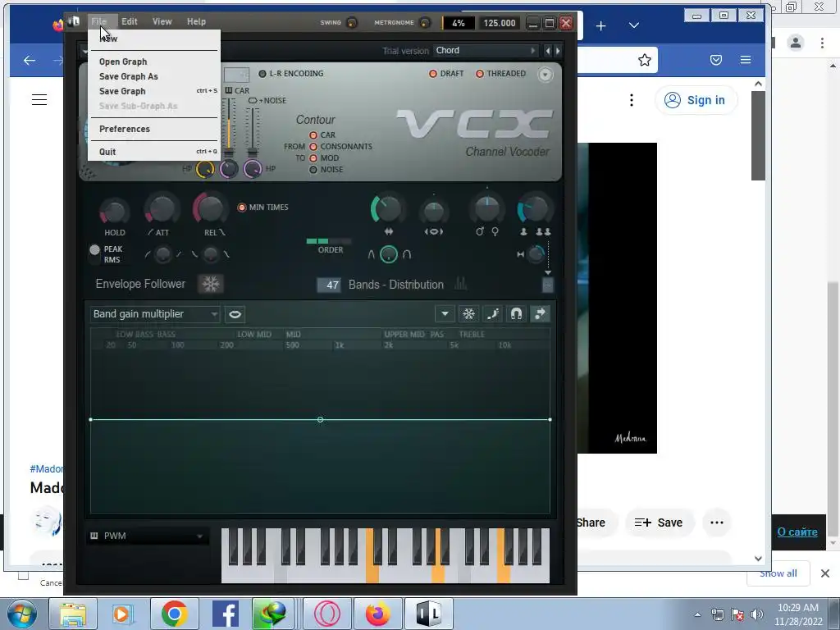Viewport: 840px width, 630px height.
Task: Expand the small arrow below the unison knob
Action: (x=547, y=272)
